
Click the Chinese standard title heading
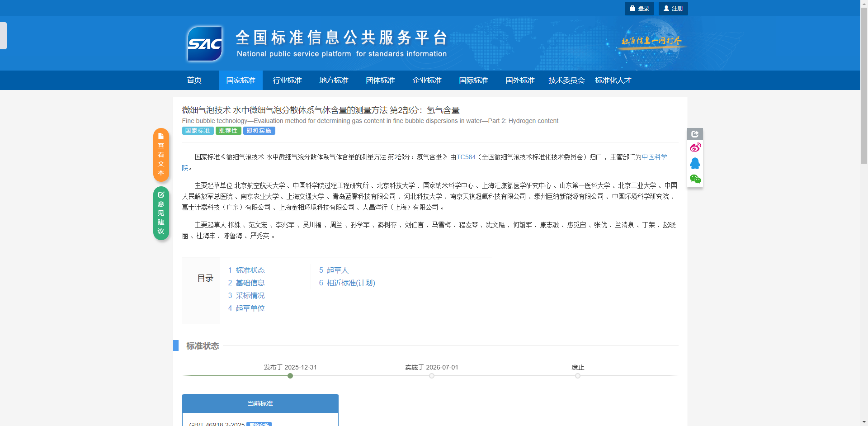point(321,110)
